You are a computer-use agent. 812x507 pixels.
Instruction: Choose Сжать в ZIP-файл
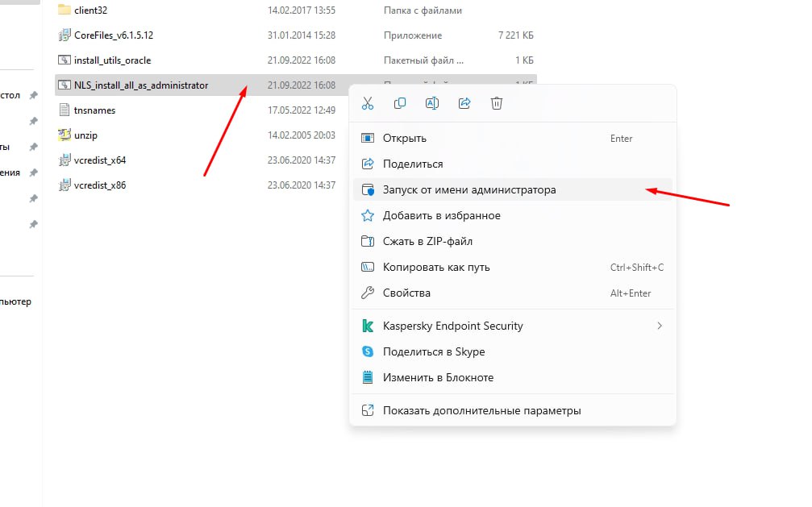(x=512, y=241)
